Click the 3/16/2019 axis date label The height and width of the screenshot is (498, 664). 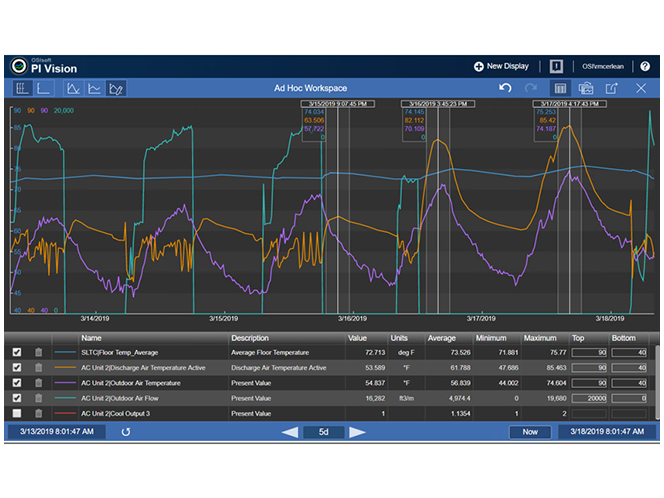[352, 318]
